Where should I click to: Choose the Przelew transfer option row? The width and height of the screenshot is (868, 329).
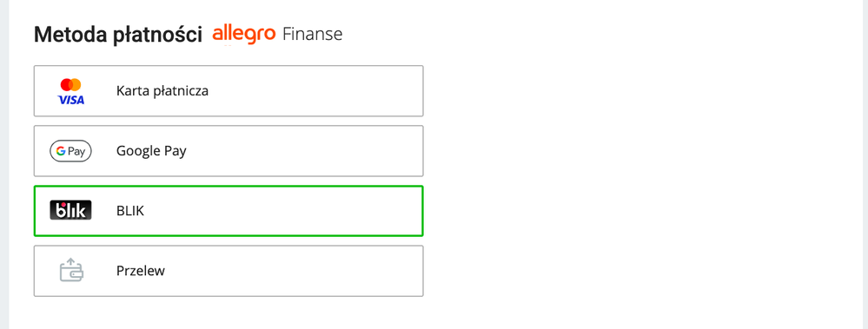pos(229,271)
